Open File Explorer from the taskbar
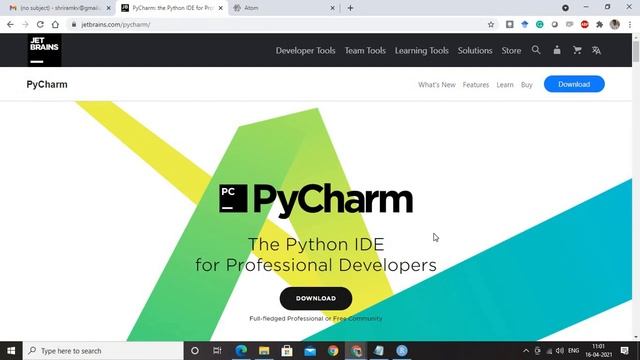Viewport: 640px width, 360px height. tap(264, 351)
